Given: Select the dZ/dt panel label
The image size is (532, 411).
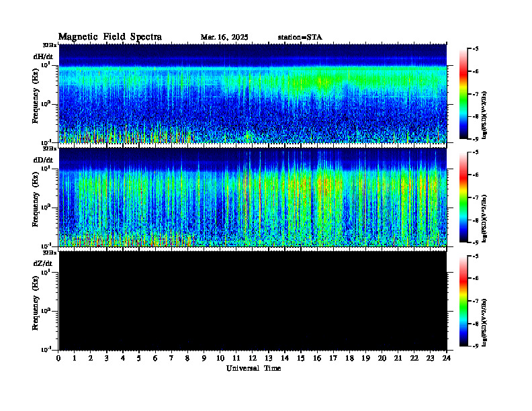Looking at the screenshot, I should (43, 263).
